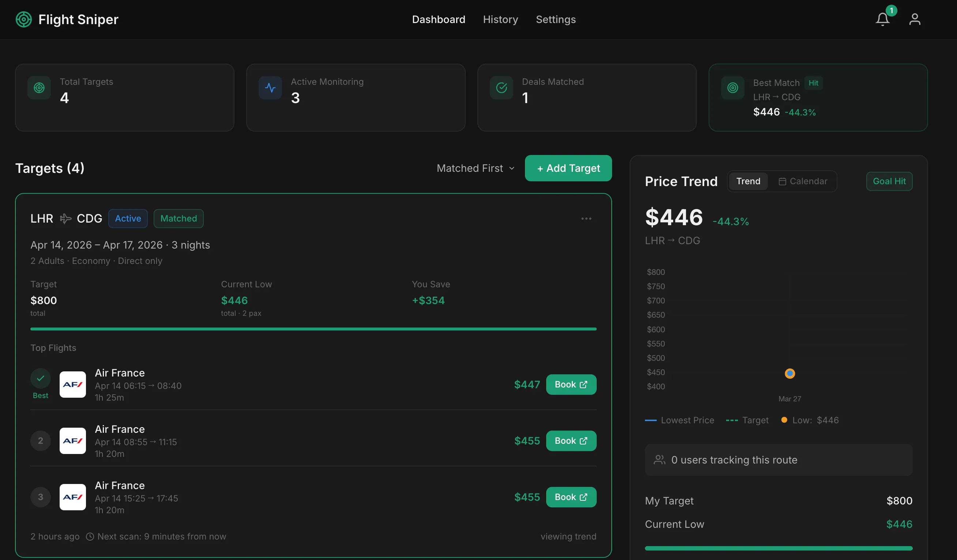Select the Active Monitoring card
The height and width of the screenshot is (560, 957).
click(356, 98)
